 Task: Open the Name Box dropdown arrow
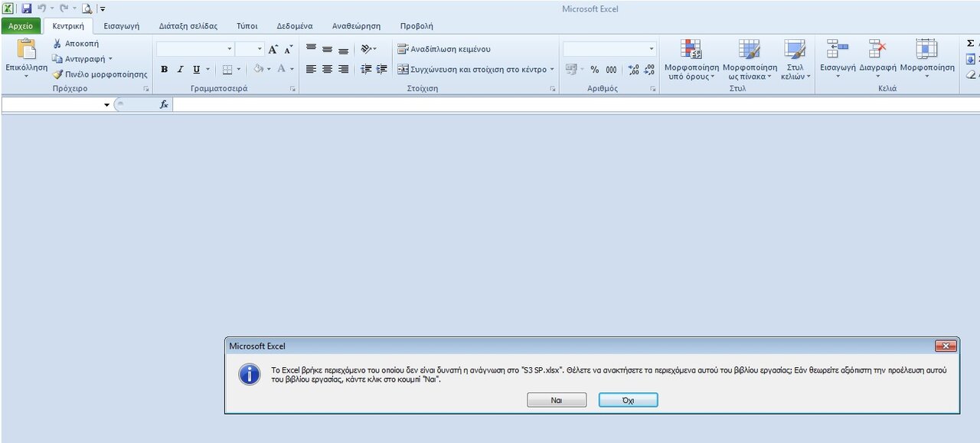(107, 105)
